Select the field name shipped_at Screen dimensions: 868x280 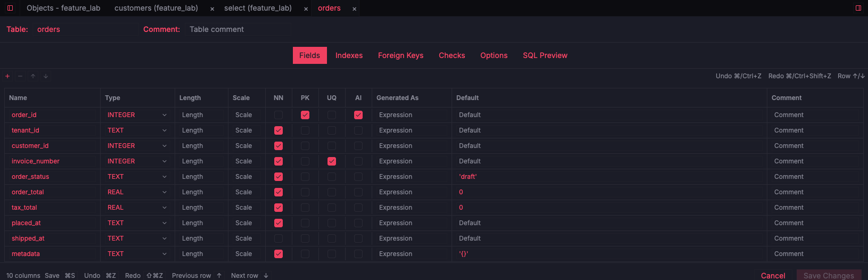[52, 238]
